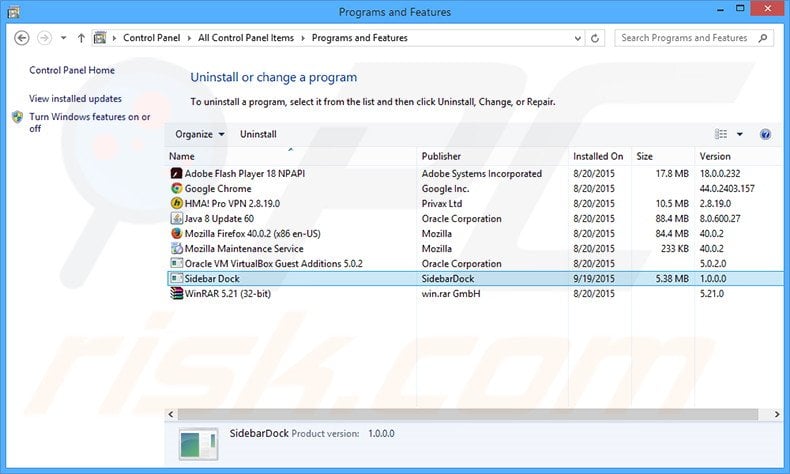Click the Sidebar Dock program icon
The width and height of the screenshot is (790, 474).
(176, 279)
